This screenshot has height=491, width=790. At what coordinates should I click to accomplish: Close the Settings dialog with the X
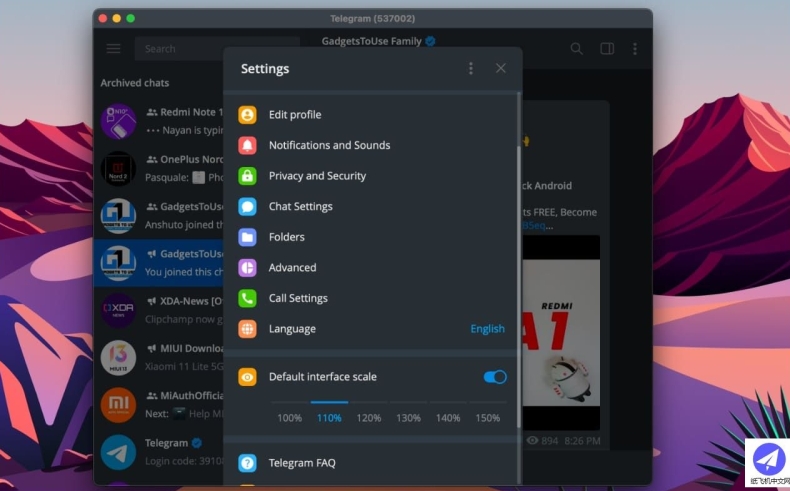point(501,68)
